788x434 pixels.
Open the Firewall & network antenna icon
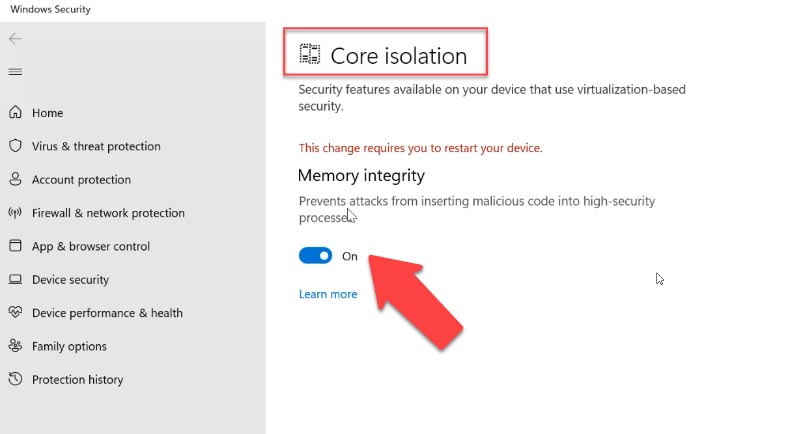coord(16,212)
